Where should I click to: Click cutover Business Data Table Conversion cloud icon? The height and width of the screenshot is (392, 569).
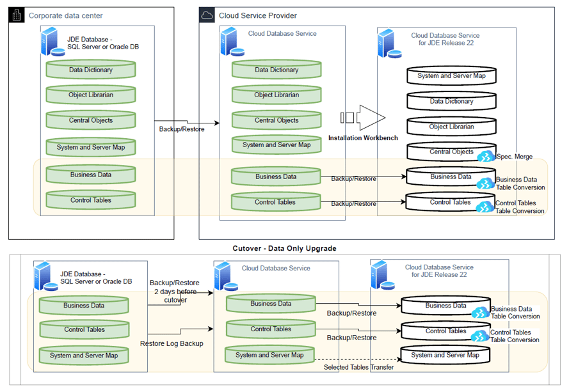(x=481, y=313)
